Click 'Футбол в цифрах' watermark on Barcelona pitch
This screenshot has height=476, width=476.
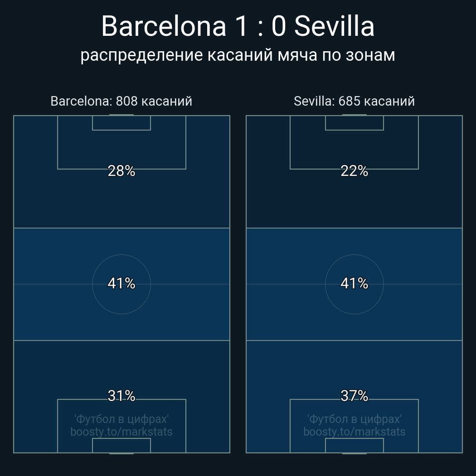click(121, 419)
